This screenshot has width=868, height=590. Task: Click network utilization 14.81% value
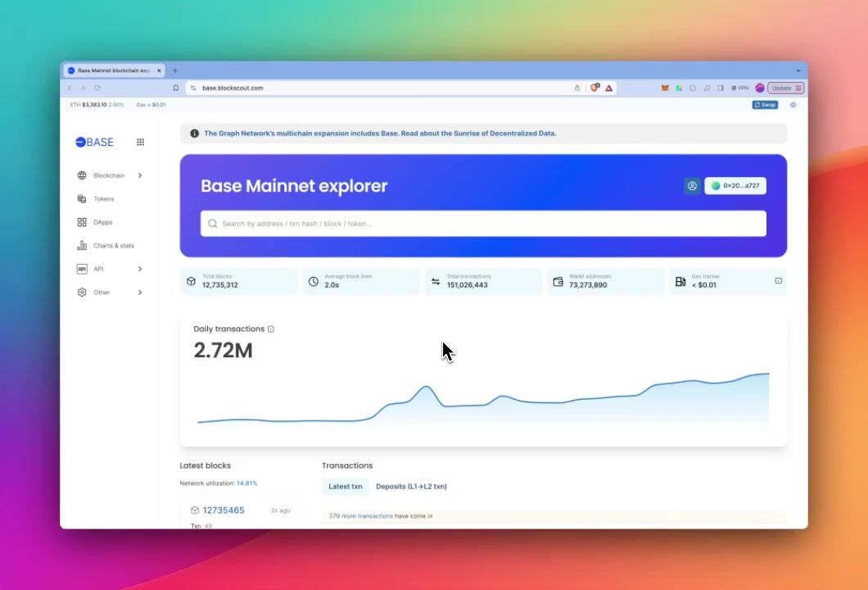click(247, 483)
